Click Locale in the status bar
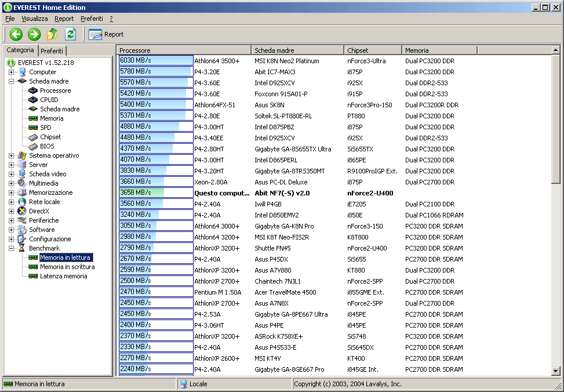564x392 pixels. 198,384
